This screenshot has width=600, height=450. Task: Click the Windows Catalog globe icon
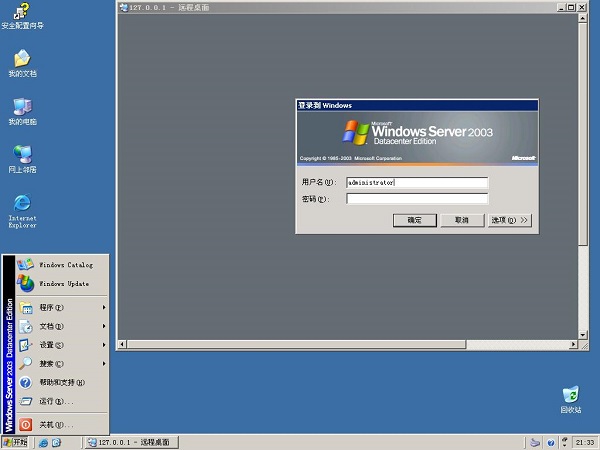click(x=25, y=264)
